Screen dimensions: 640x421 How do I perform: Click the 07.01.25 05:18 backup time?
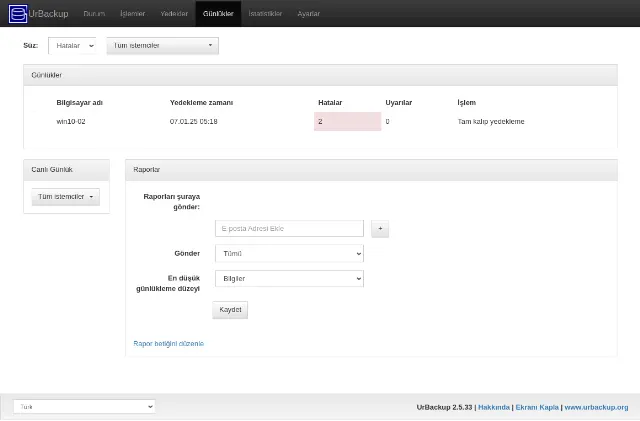193,122
